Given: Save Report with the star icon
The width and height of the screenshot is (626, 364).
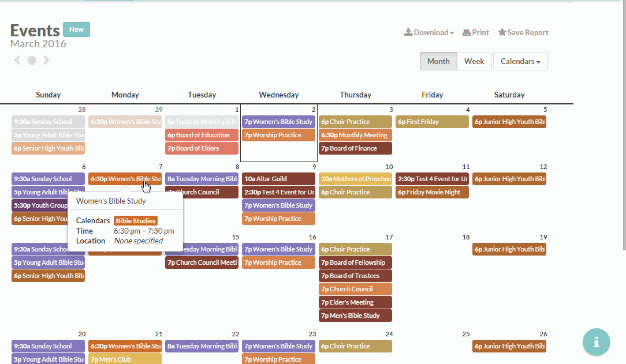Looking at the screenshot, I should tap(523, 32).
